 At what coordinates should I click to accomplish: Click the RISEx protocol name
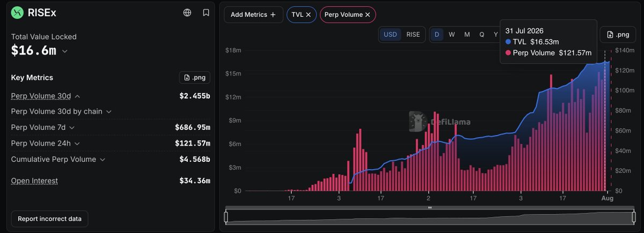point(42,12)
